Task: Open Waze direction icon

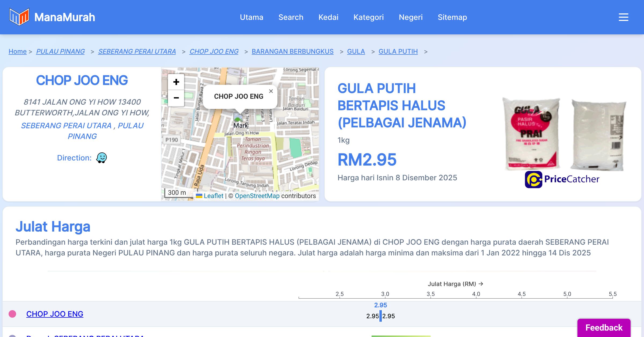Action: click(101, 158)
